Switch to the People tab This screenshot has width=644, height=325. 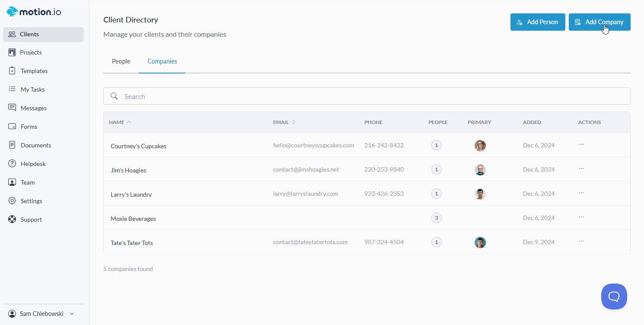[121, 61]
